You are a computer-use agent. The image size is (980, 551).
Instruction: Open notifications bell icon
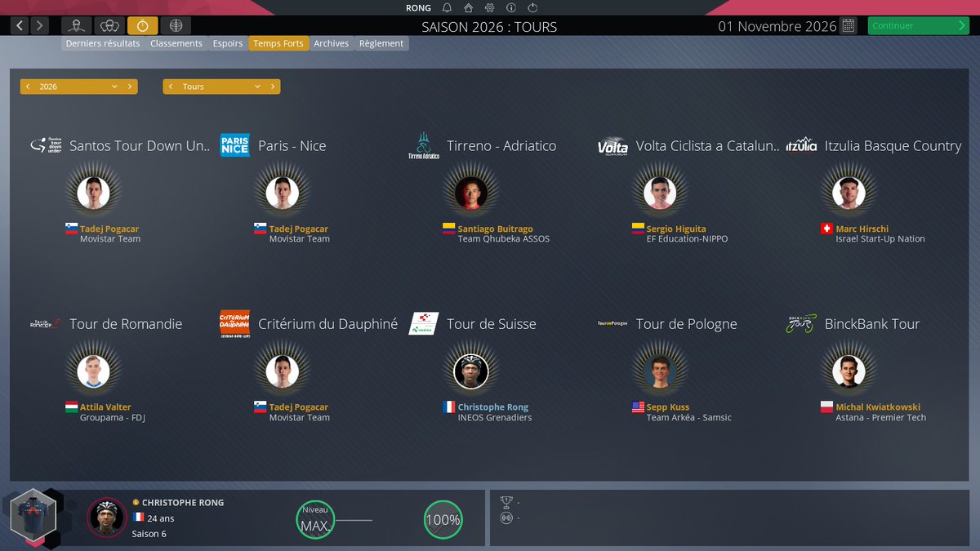pyautogui.click(x=447, y=8)
